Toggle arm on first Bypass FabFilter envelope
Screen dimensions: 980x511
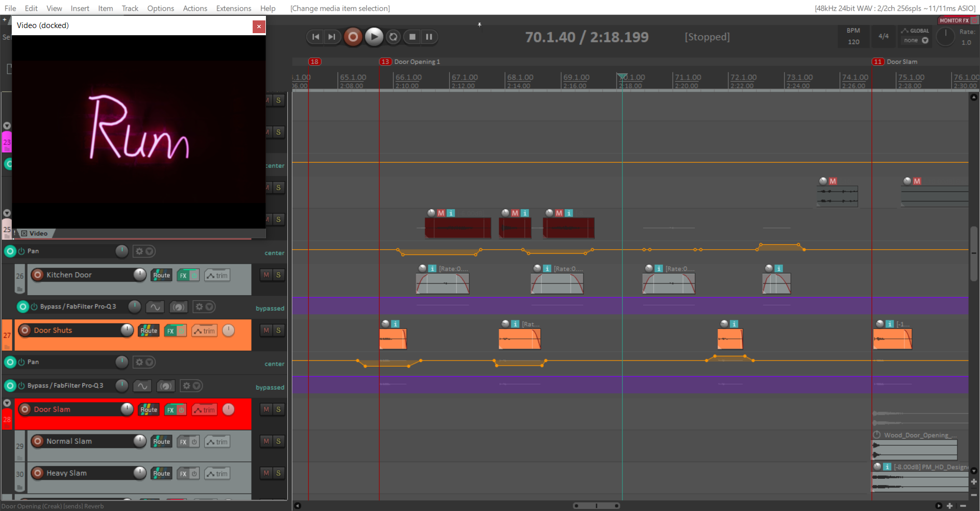(x=22, y=306)
